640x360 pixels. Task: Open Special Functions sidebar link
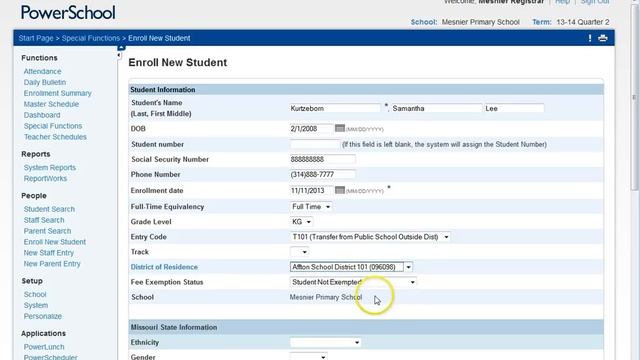(53, 126)
